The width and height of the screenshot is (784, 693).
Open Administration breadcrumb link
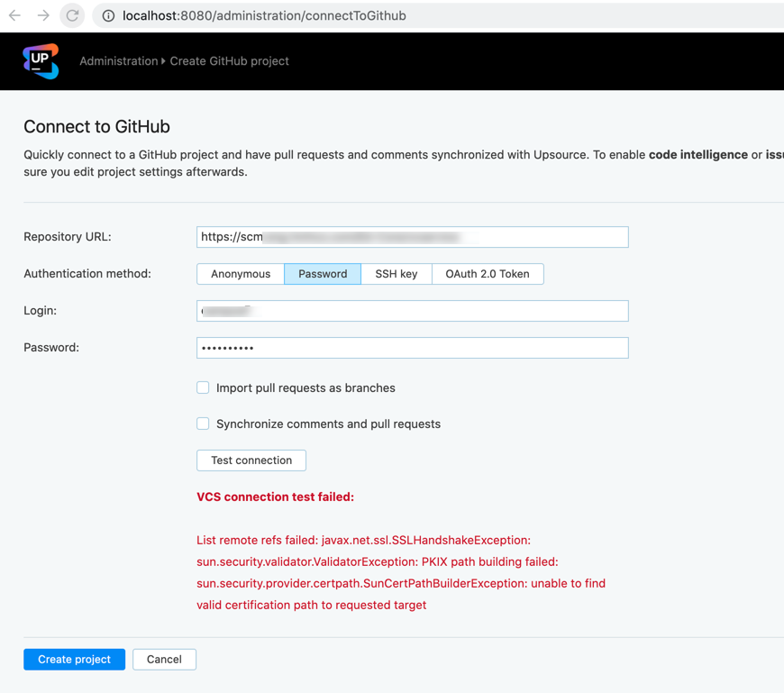[x=118, y=61]
